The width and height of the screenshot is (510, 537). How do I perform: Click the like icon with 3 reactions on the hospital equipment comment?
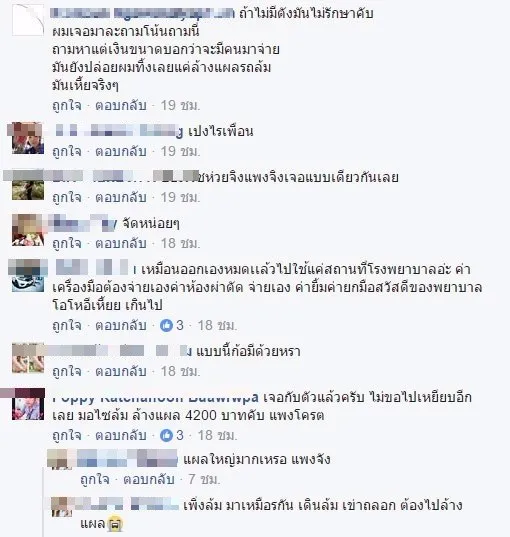(166, 325)
